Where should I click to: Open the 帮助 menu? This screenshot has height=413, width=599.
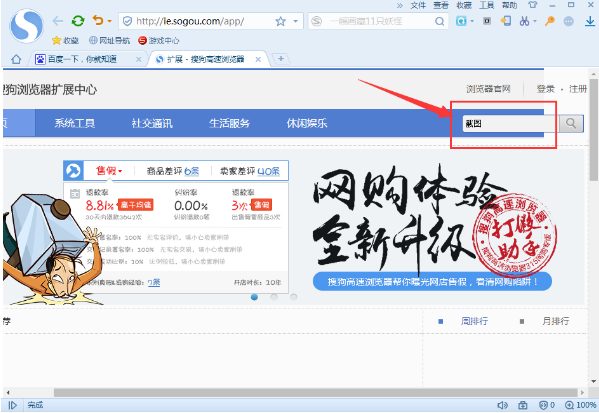tap(509, 5)
